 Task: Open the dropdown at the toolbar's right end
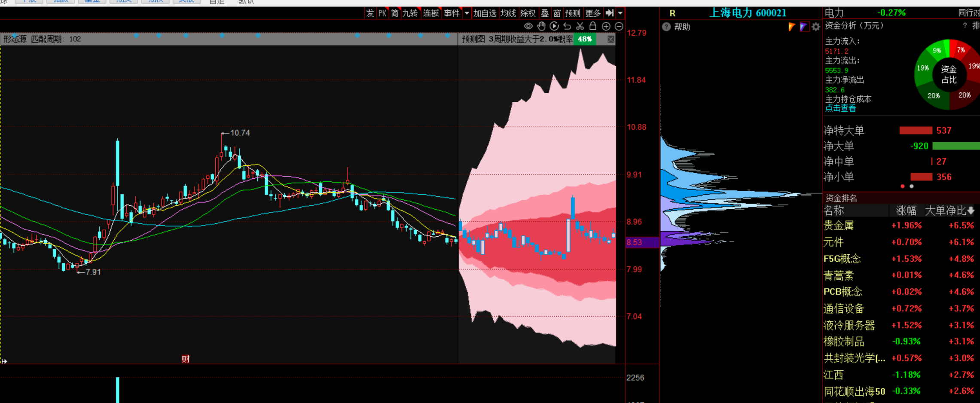point(620,13)
